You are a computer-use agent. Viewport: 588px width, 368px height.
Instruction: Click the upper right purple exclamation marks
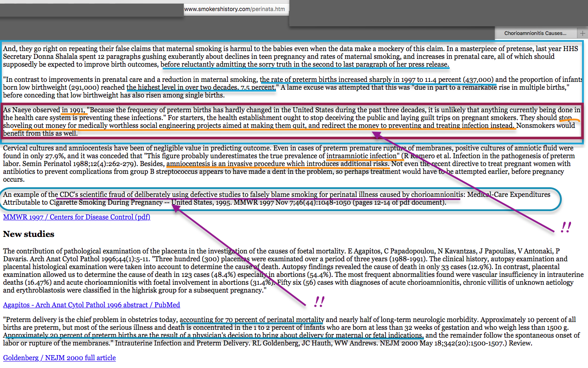pyautogui.click(x=565, y=227)
